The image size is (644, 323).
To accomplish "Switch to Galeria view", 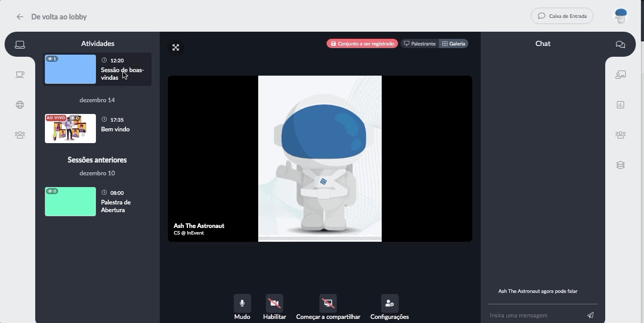I will [454, 44].
